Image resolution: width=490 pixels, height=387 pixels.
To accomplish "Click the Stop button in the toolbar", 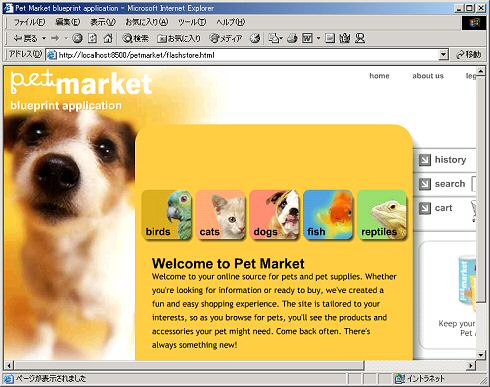I will pyautogui.click(x=77, y=38).
